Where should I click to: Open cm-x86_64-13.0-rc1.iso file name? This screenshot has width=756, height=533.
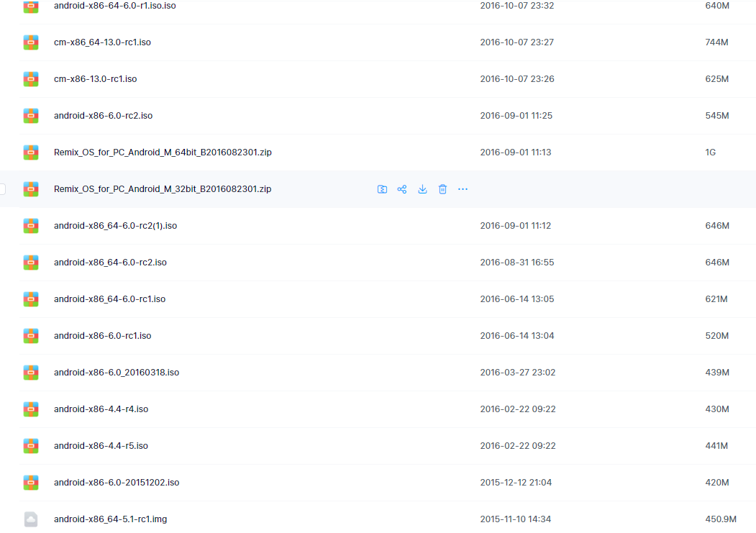(x=102, y=42)
